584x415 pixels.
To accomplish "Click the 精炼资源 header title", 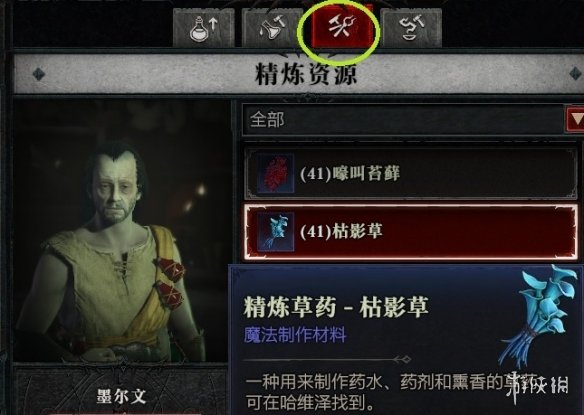I will point(306,74).
